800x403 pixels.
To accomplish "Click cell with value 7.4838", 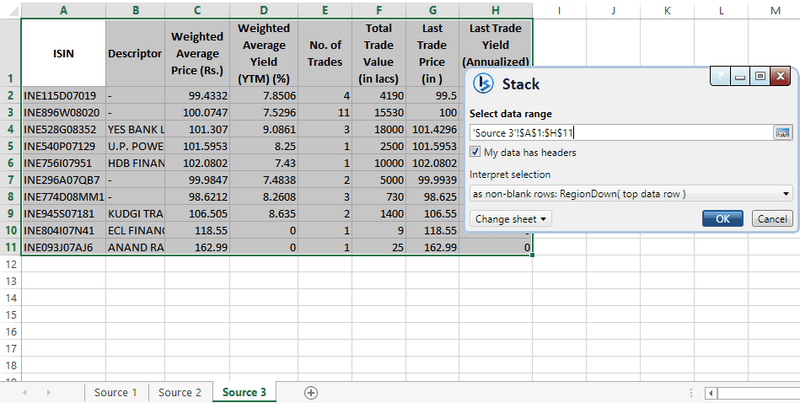I will tap(264, 180).
